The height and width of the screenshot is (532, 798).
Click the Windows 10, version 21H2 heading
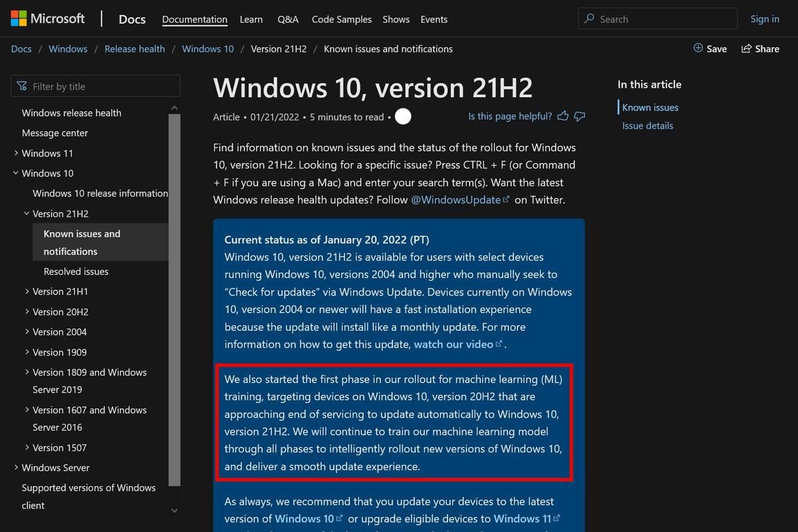pos(373,88)
